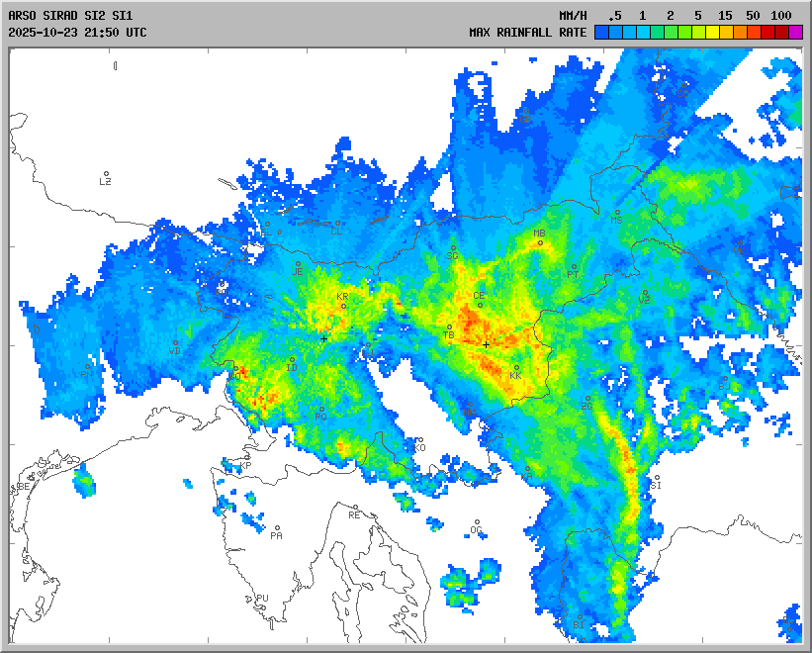Screen dimensions: 812x653
Task: Click the 100 value on legend scale
Action: tap(780, 15)
